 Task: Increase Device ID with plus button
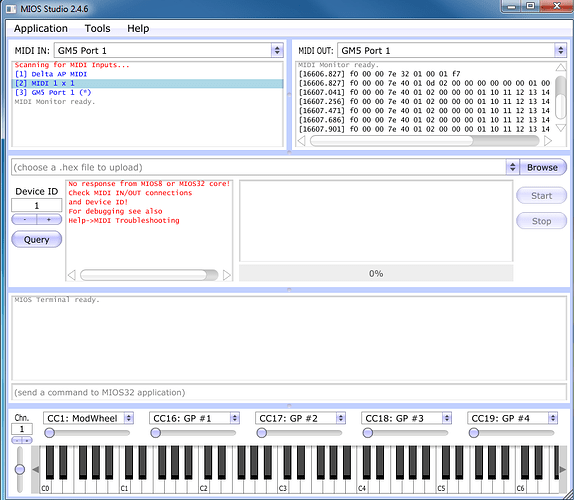(x=49, y=219)
